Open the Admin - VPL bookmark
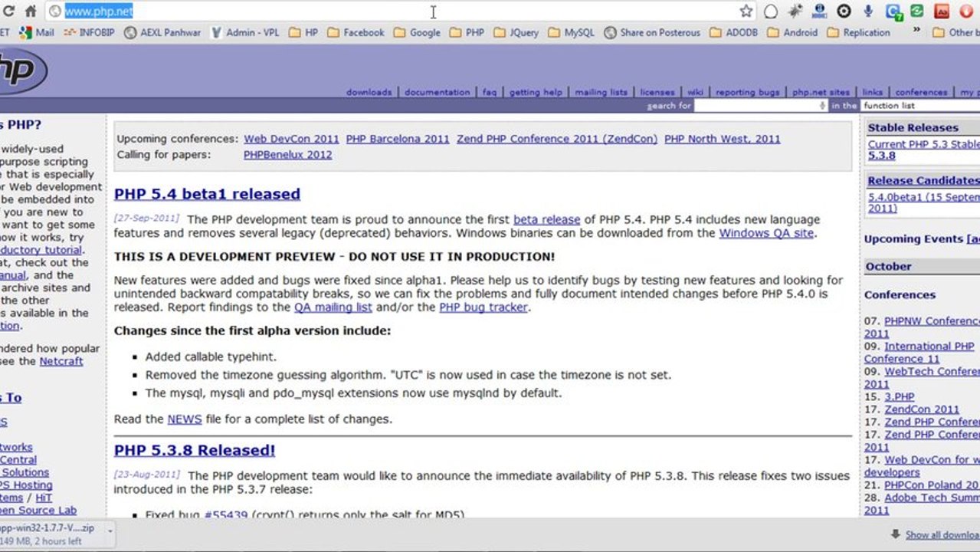Screen dimensions: 980x552 pos(245,32)
